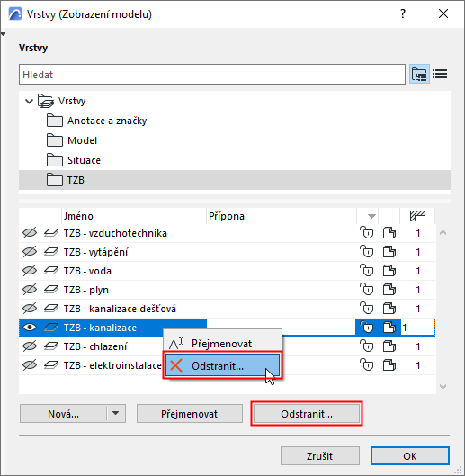Collapse the Vrstvy root folder

coord(29,101)
